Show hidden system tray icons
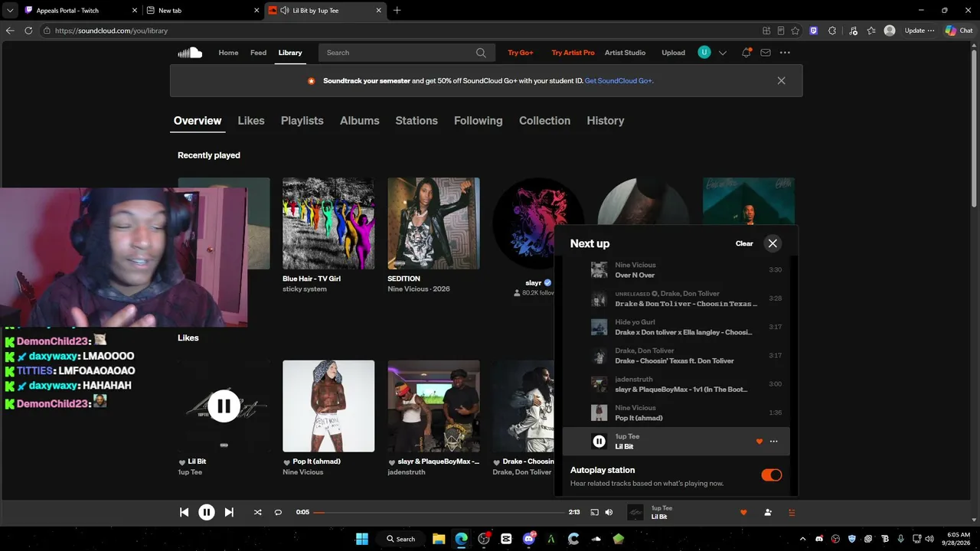The height and width of the screenshot is (551, 980). [x=803, y=539]
